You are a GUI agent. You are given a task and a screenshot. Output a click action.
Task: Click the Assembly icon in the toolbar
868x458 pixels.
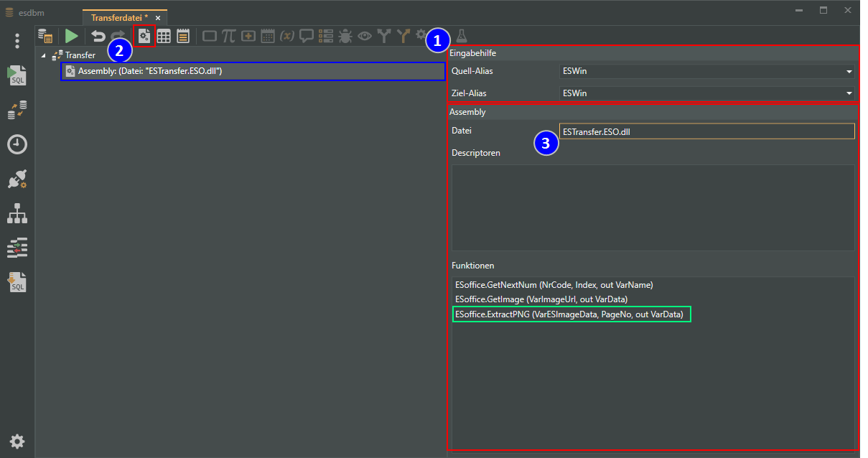pos(145,36)
